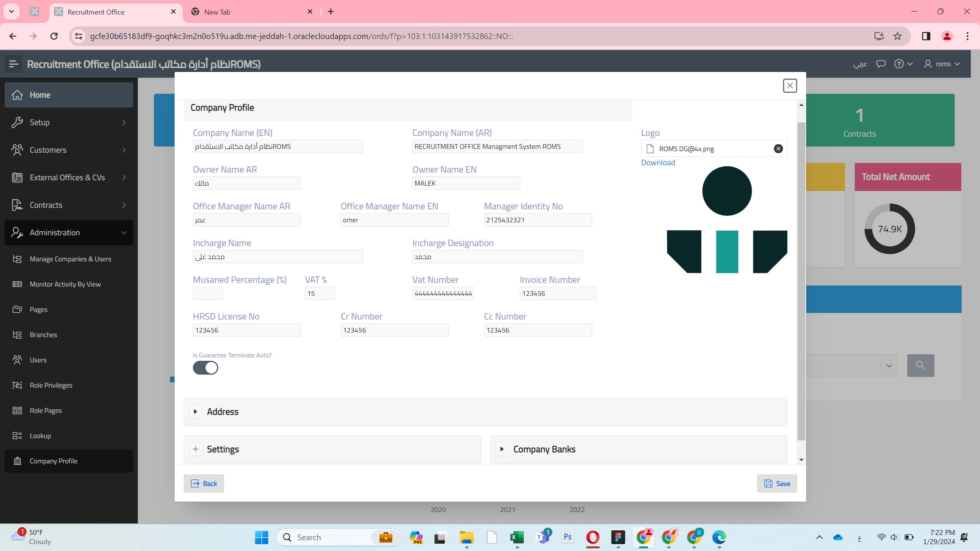Click the logo image preview
Viewport: 980px width, 551px height.
727,220
